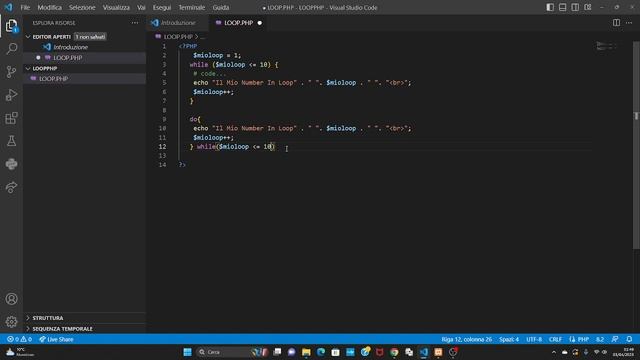The width and height of the screenshot is (640, 360).
Task: Change line ending via CRLF item
Action: [555, 339]
